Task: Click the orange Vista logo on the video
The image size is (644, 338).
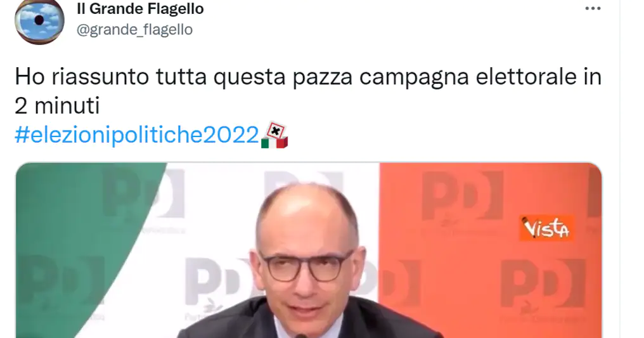Action: coord(546,228)
